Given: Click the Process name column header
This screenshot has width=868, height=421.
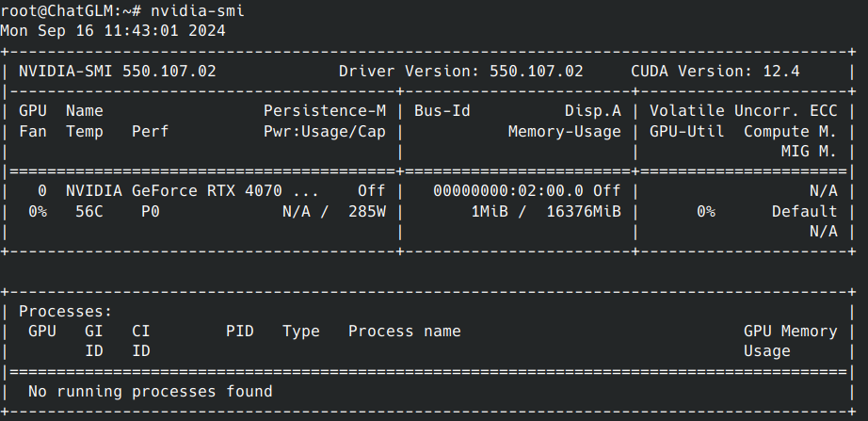Looking at the screenshot, I should 404,331.
